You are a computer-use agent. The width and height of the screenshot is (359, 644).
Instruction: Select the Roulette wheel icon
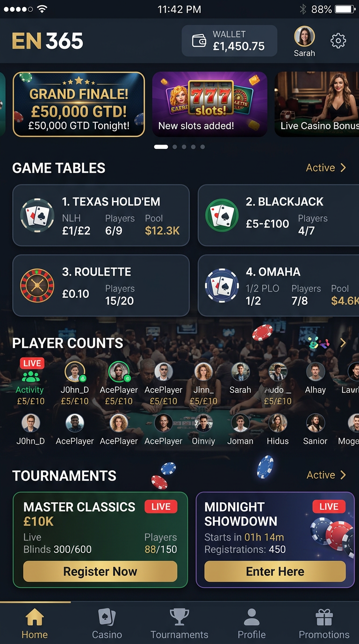[37, 285]
